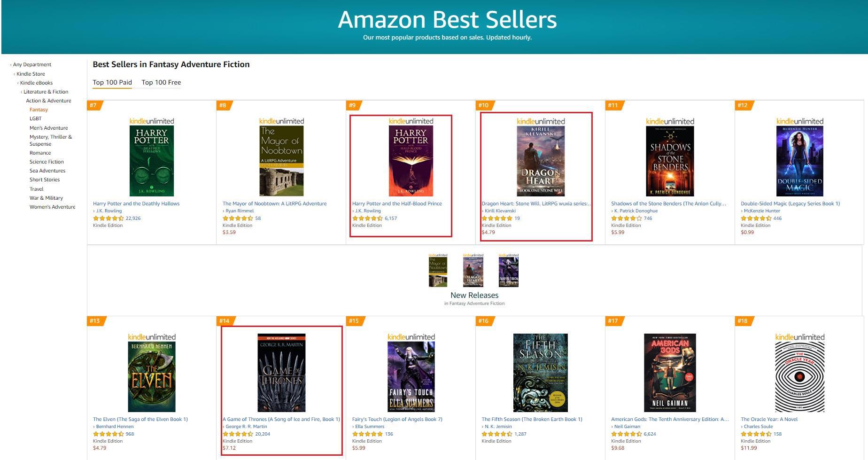Click Shadows of the Stone Benders cover
Image resolution: width=868 pixels, height=460 pixels.
[670, 161]
